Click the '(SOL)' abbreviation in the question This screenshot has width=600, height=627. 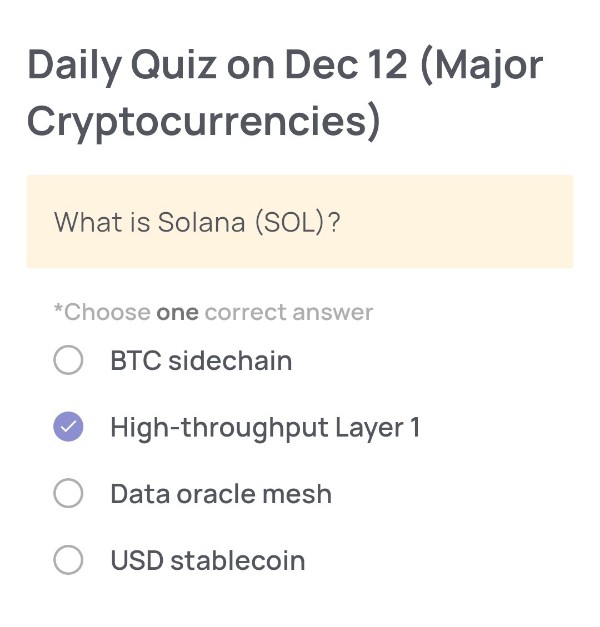click(290, 222)
